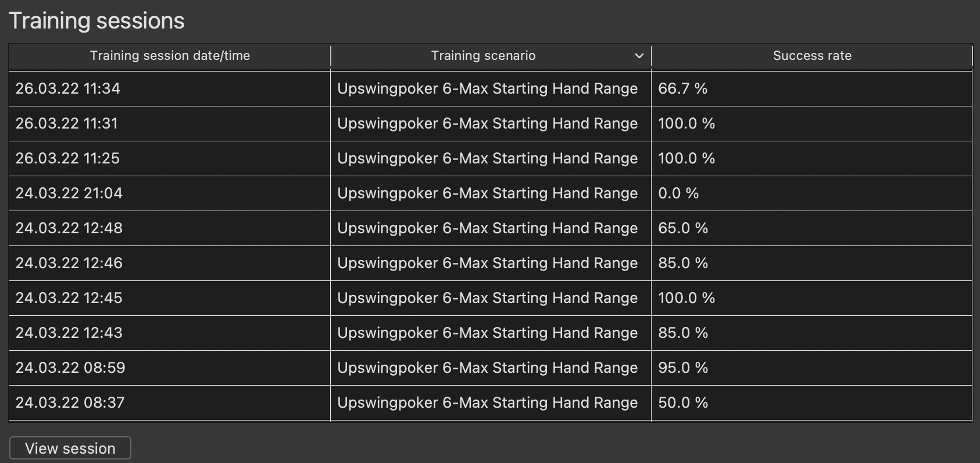
Task: Click the 50.0 % success rate cell
Action: 812,403
